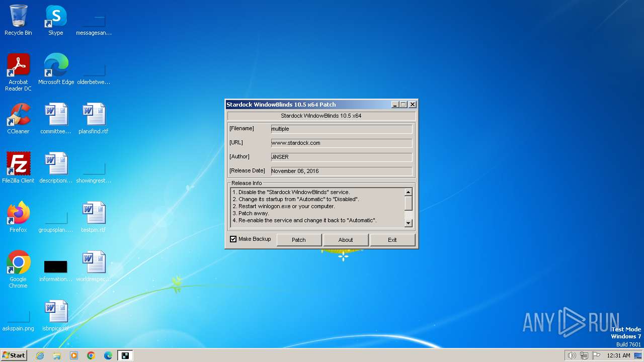Select the messagesan file icon
This screenshot has height=362, width=644.
[x=94, y=24]
